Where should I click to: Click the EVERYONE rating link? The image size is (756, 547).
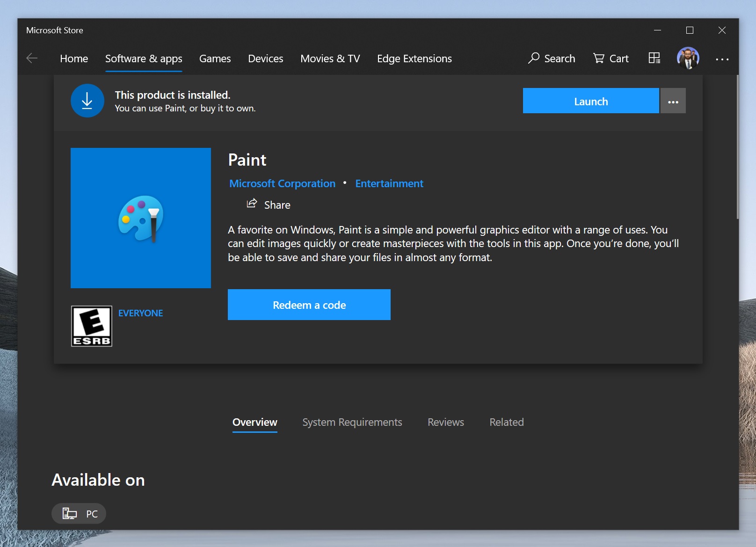(x=141, y=313)
